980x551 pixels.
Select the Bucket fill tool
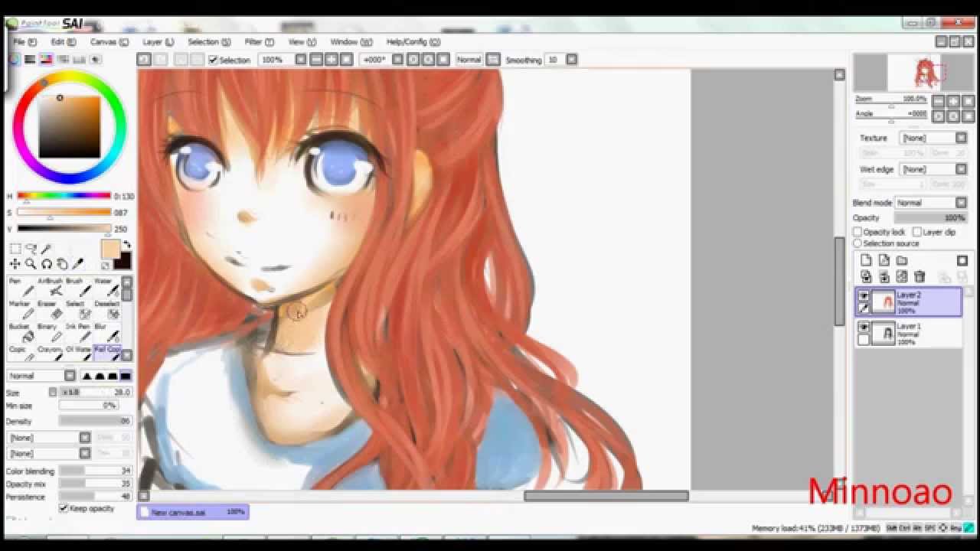pos(21,332)
